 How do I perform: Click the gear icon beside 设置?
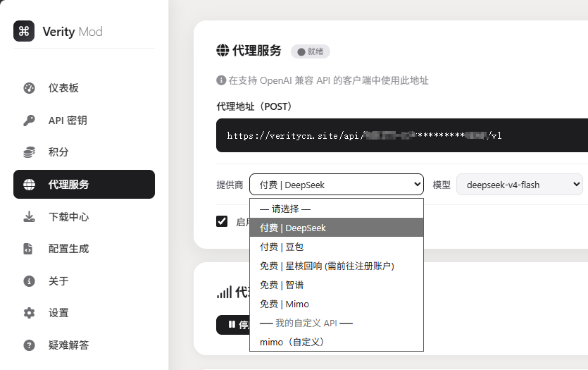(29, 313)
